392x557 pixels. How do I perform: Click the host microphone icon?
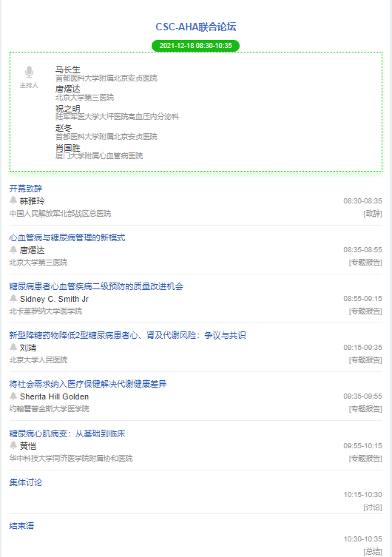click(x=29, y=72)
